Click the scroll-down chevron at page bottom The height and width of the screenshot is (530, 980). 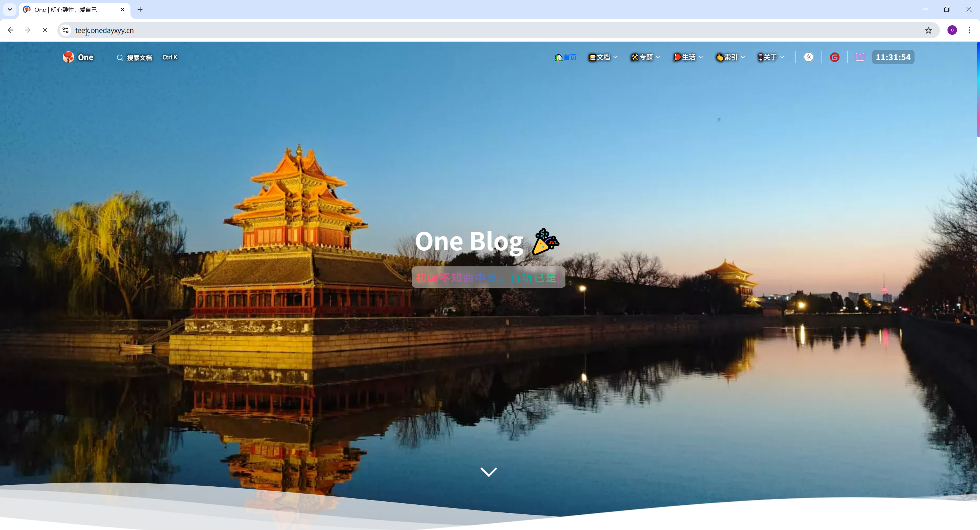pos(489,472)
